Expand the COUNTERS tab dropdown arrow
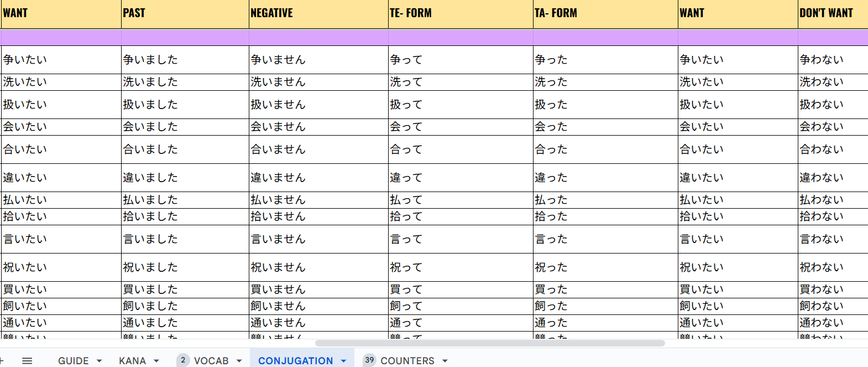 [445, 361]
